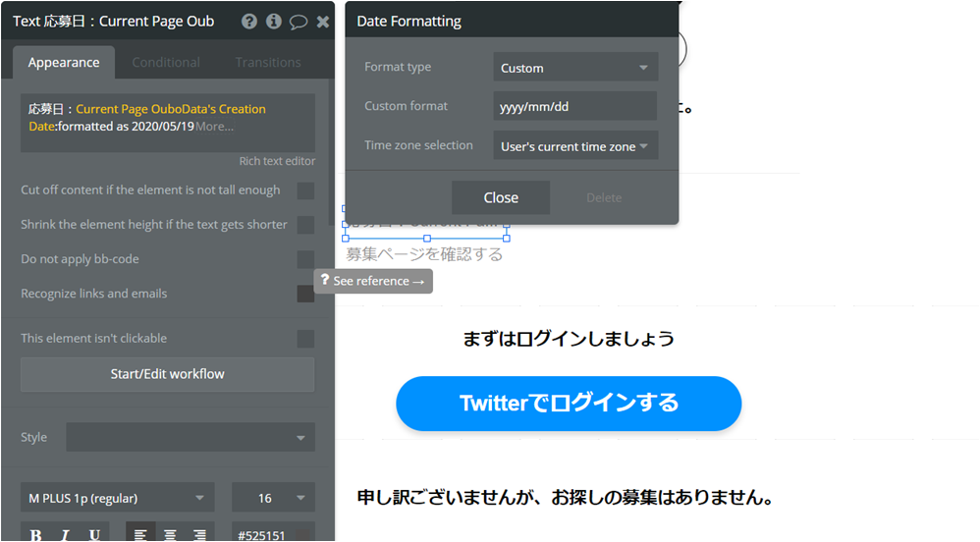Image resolution: width=980 pixels, height=542 pixels.
Task: Click the 'formatted as 2020/05/19' text
Action: 126,127
